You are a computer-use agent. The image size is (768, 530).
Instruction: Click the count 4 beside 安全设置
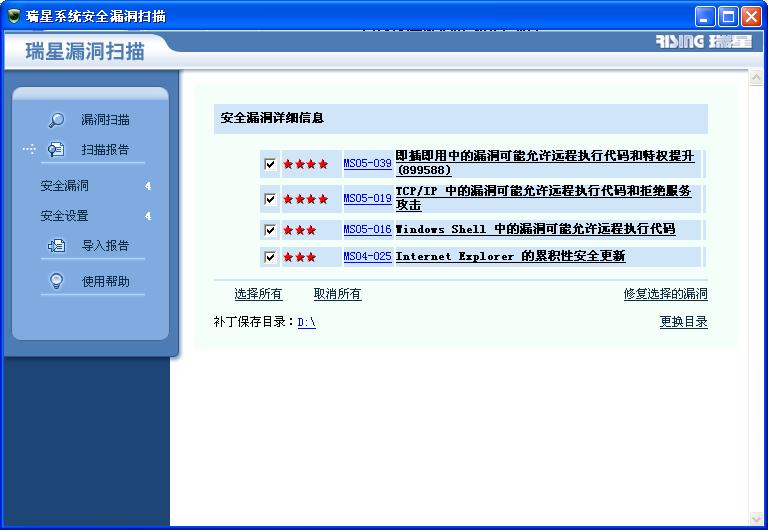(x=148, y=216)
